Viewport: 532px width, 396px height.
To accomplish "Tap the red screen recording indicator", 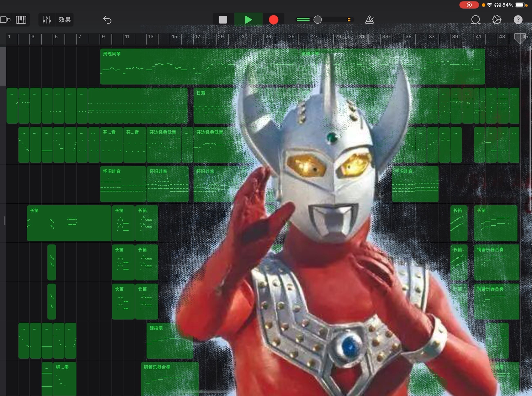I will pyautogui.click(x=469, y=5).
